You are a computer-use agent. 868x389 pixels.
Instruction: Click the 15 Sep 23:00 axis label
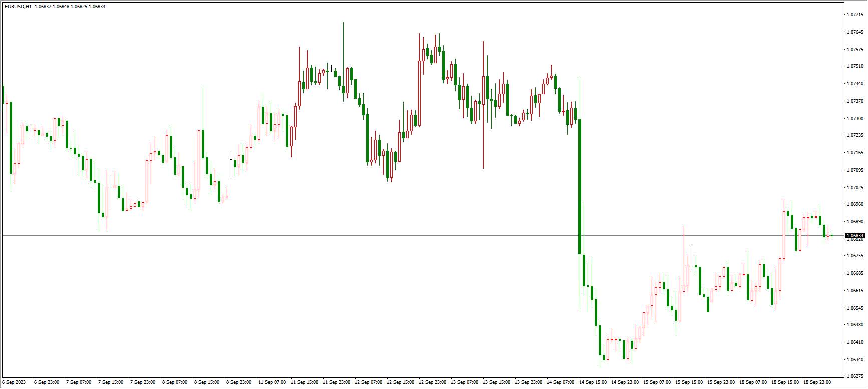pyautogui.click(x=721, y=382)
